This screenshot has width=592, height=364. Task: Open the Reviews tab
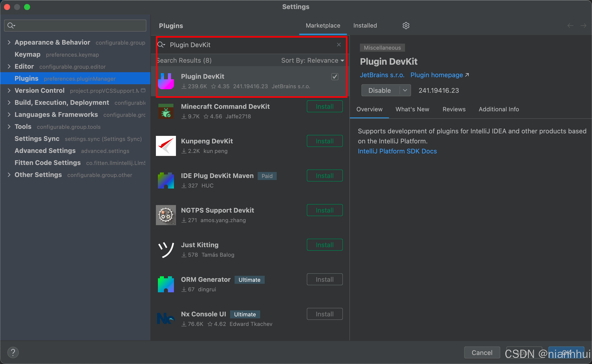(x=454, y=109)
